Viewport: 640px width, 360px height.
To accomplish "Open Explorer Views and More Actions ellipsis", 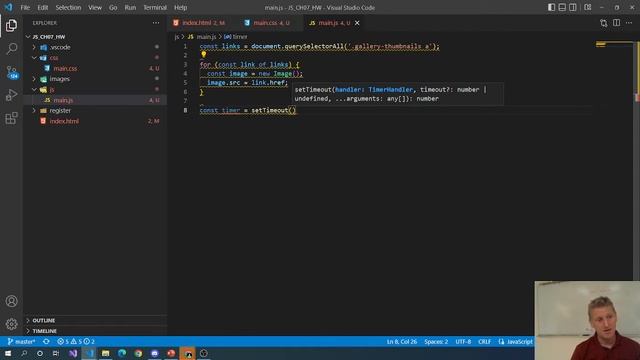I will coord(156,23).
